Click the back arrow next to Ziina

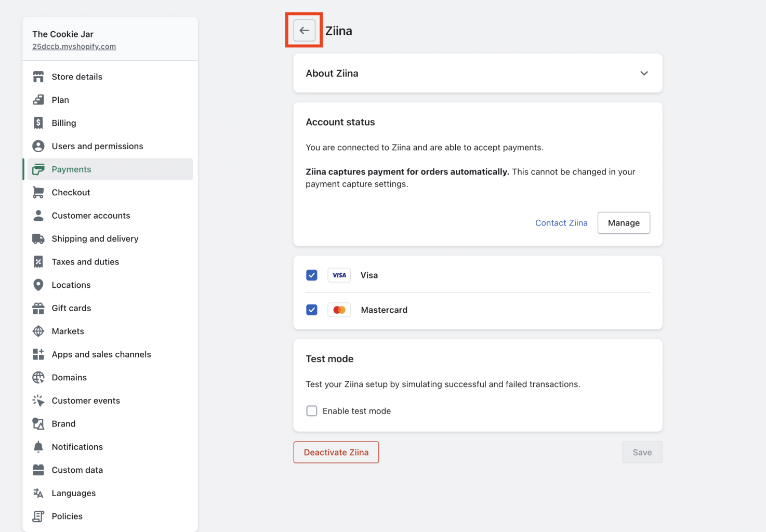tap(304, 31)
